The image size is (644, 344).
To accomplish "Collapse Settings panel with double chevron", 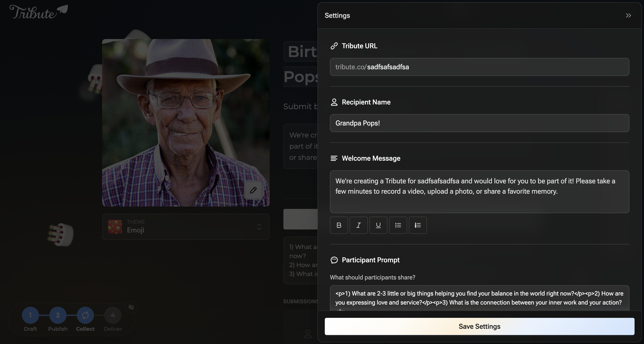I will click(628, 15).
